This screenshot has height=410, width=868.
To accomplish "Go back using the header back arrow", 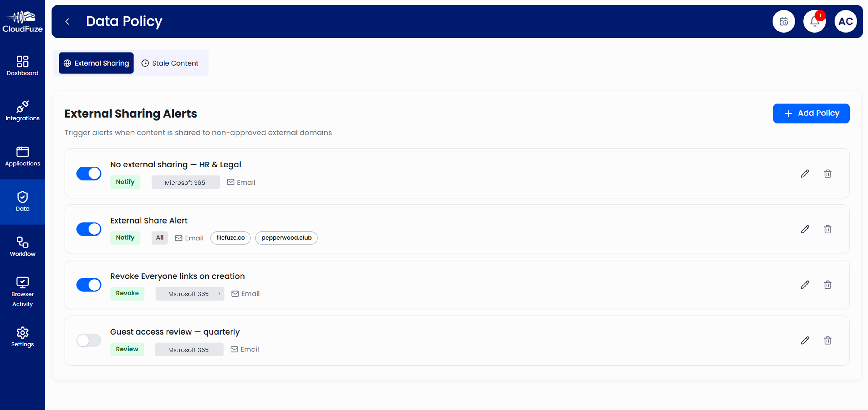I will point(68,21).
